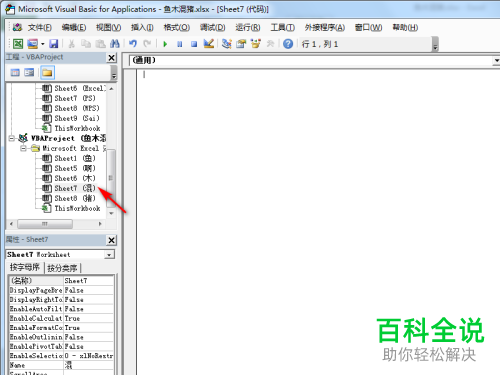Open the 文件(F) menu

[x=40, y=27]
